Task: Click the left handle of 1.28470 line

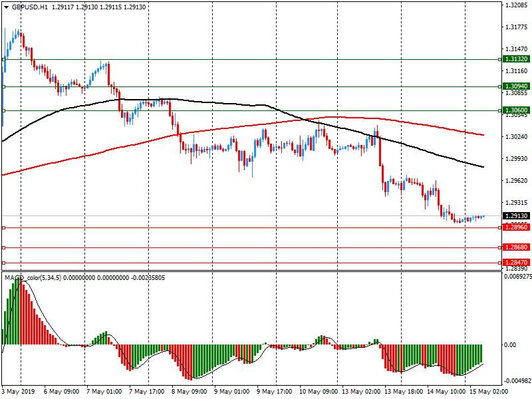Action: 4,263
